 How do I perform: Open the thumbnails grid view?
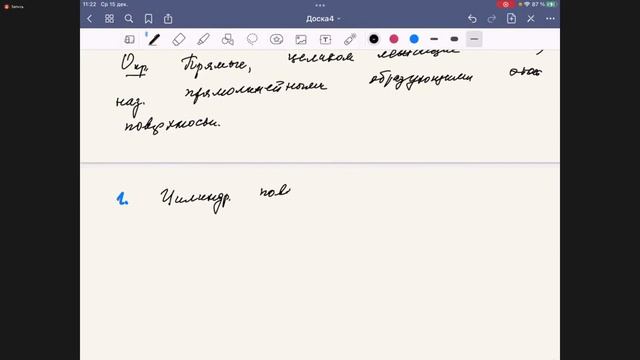[x=109, y=19]
